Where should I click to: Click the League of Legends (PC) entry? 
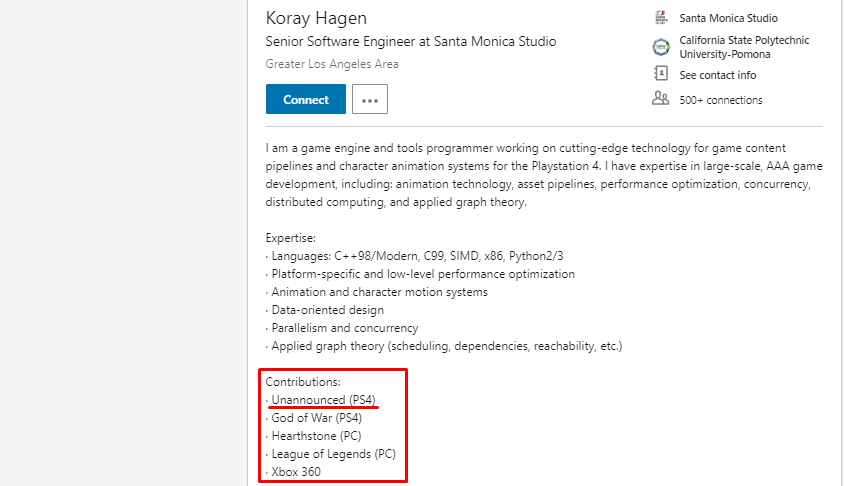click(x=330, y=454)
